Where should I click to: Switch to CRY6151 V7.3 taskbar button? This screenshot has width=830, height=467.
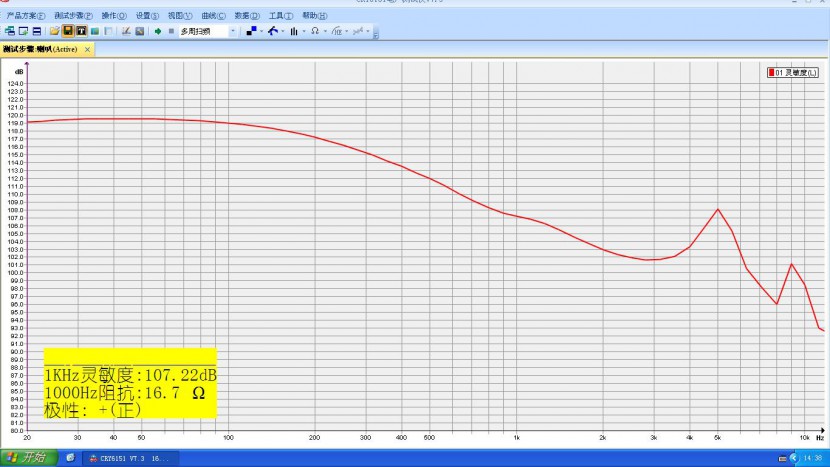[x=130, y=458]
